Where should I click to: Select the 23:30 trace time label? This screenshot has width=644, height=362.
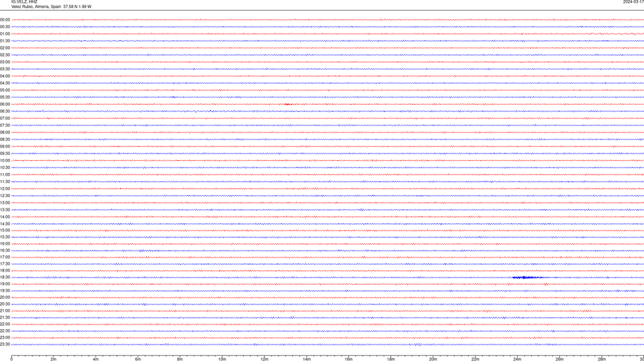[x=5, y=345]
